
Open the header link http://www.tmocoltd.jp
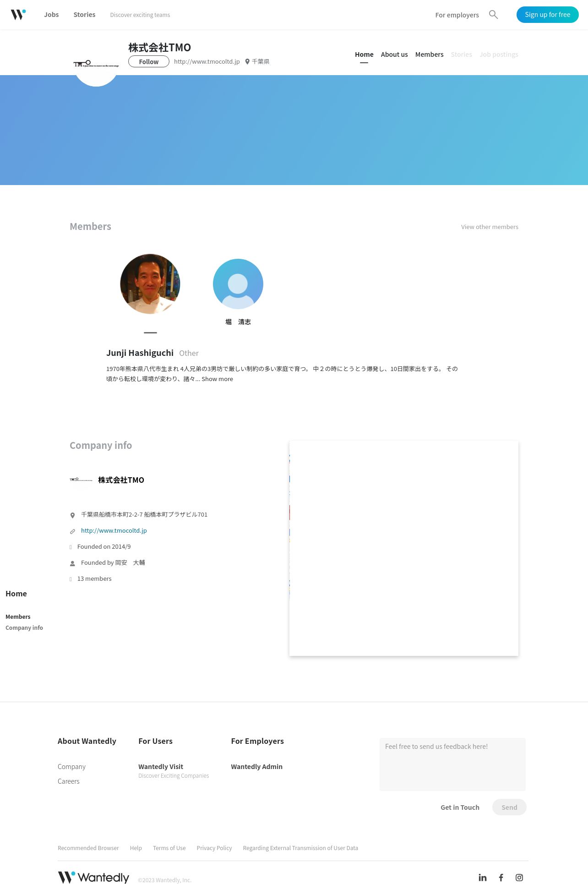pos(207,61)
